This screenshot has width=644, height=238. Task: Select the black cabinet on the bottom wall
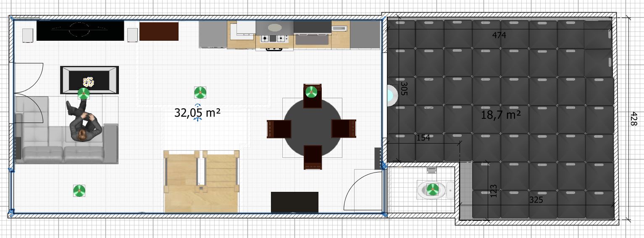294,202
